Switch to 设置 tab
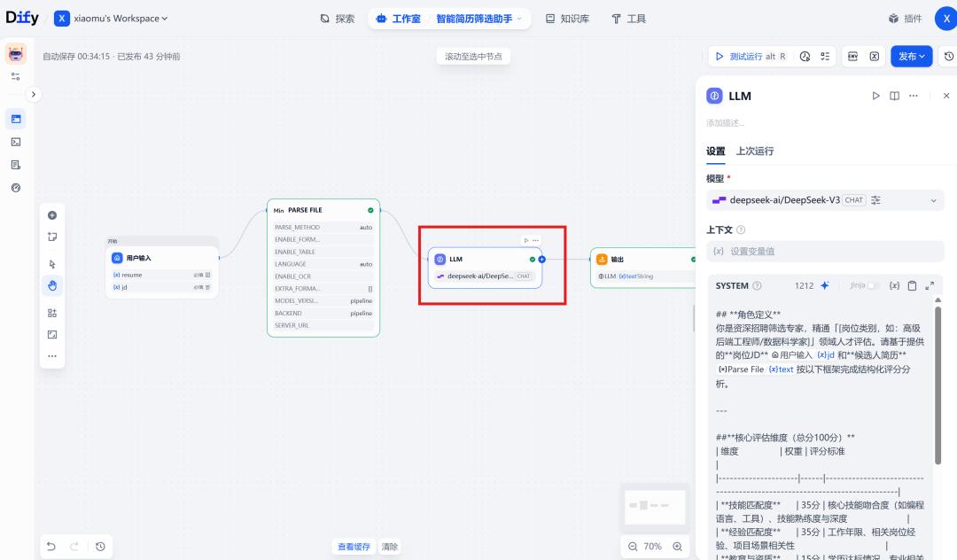Screen dimensions: 957x560 click(x=716, y=152)
